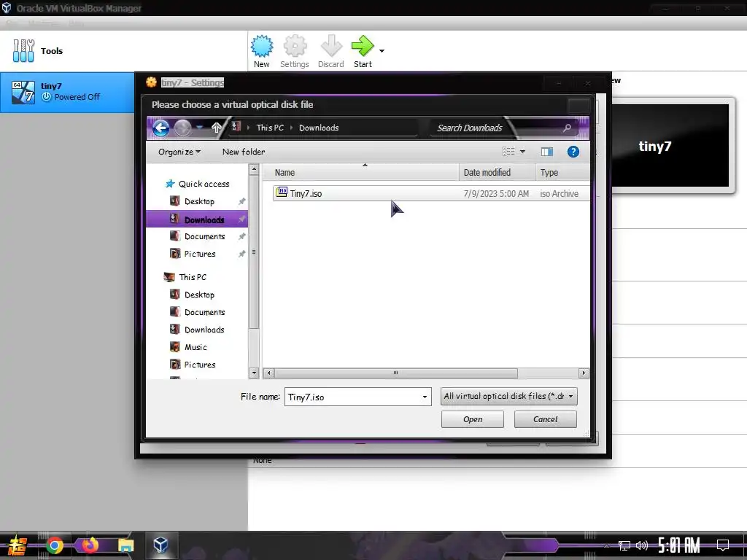Image resolution: width=747 pixels, height=560 pixels.
Task: Open the view options dropdown arrow
Action: tap(522, 152)
